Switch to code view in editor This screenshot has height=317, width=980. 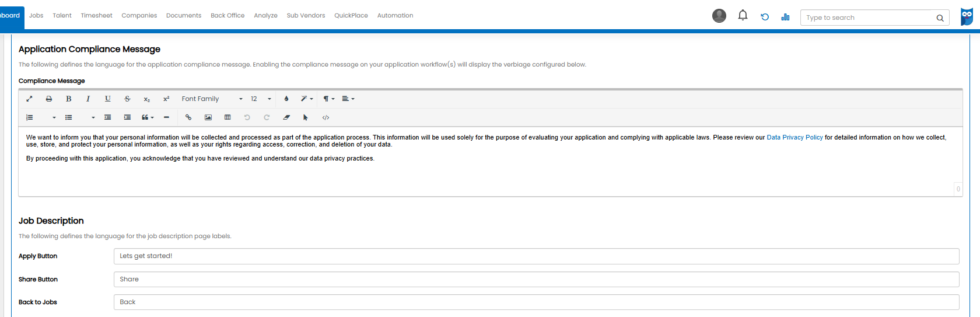[325, 117]
